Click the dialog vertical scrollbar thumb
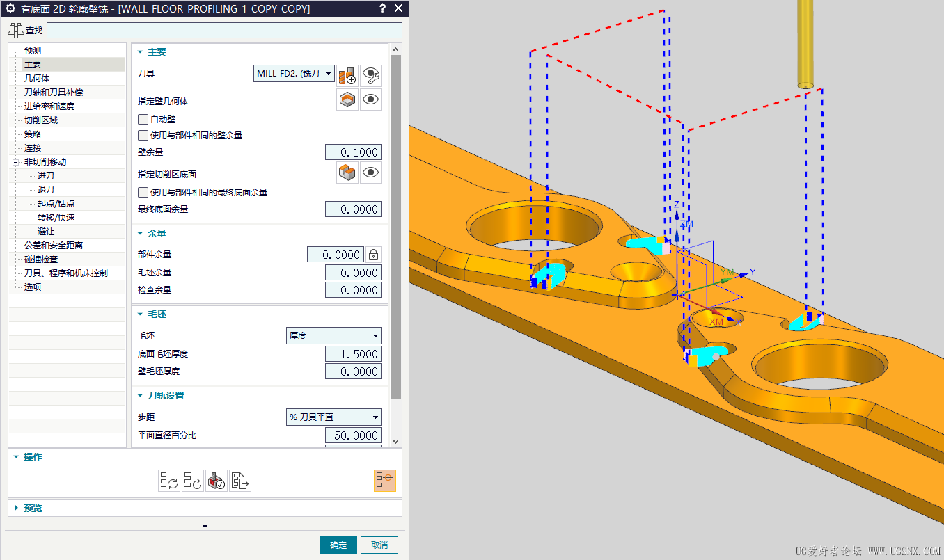This screenshot has width=944, height=560. [x=396, y=227]
